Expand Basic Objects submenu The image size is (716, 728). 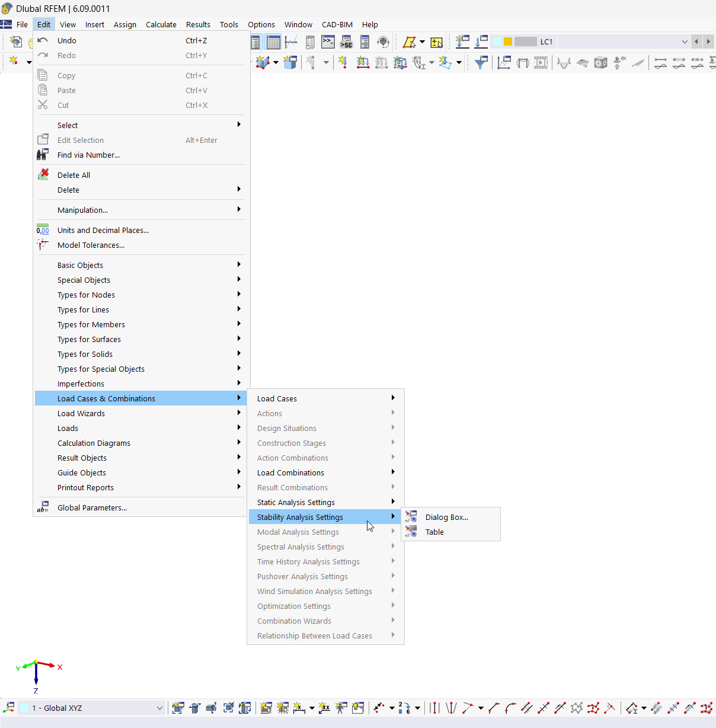(x=141, y=265)
